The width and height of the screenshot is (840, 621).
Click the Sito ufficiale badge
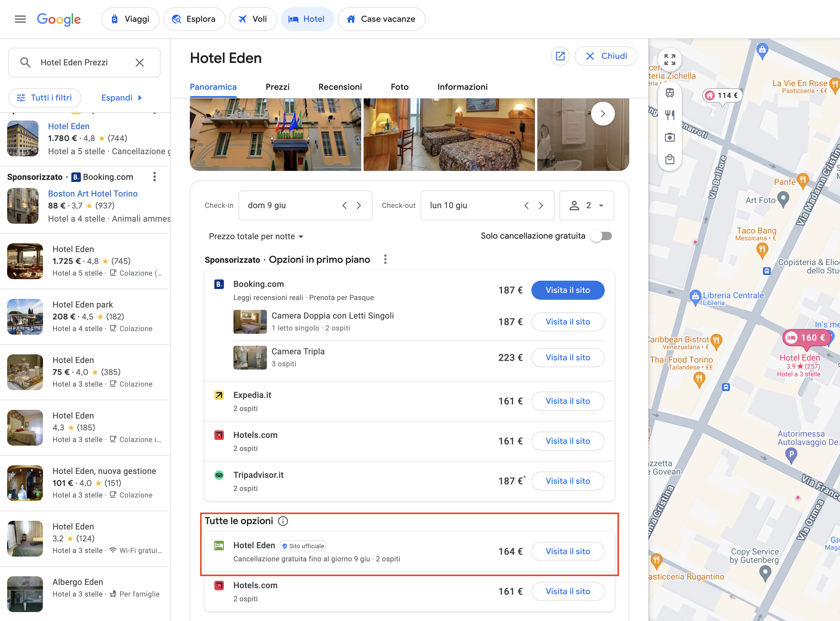pyautogui.click(x=303, y=546)
